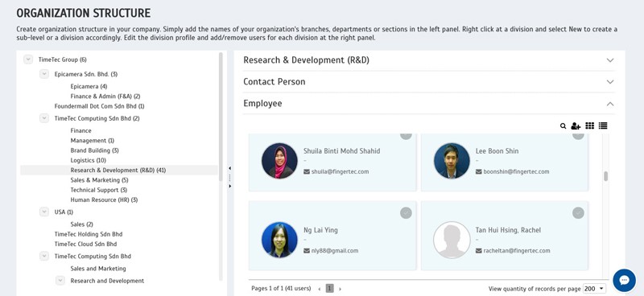Toggle the checkmark on Shuila Binti Mohd Shahid's card
The image size is (644, 296).
point(406,135)
